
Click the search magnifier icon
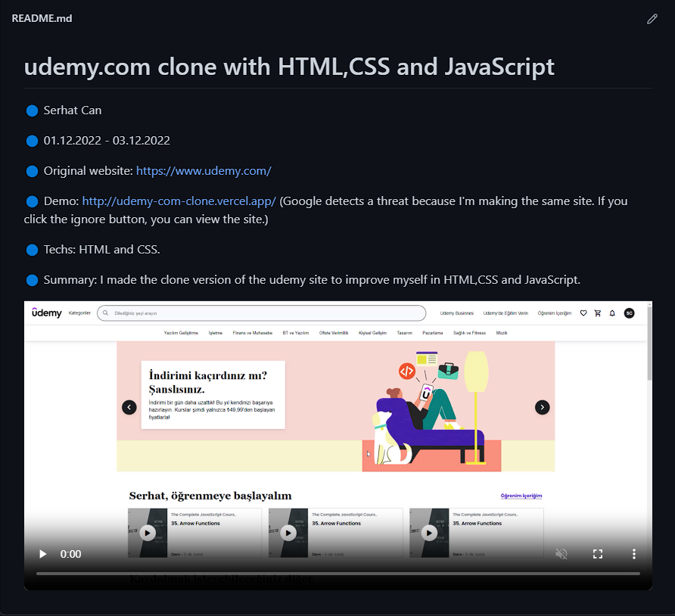click(105, 313)
